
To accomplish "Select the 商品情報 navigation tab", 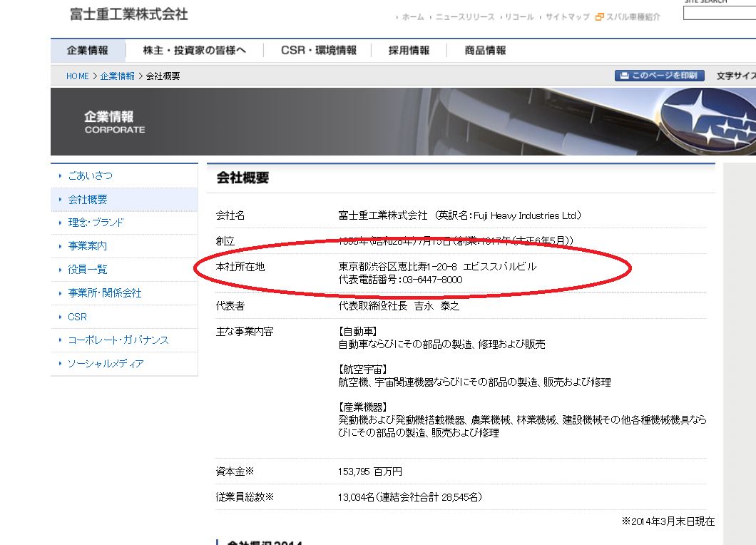I will (485, 50).
